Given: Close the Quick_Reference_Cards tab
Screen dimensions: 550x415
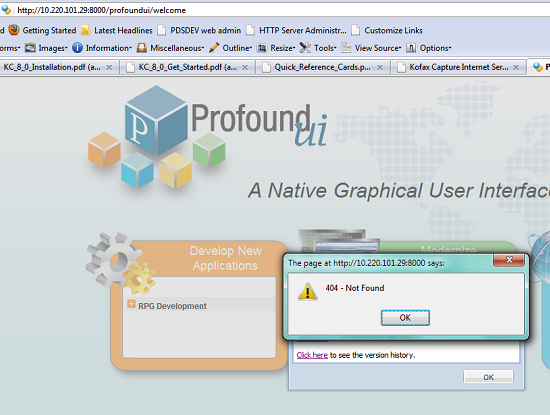Looking at the screenshot, I should point(380,67).
